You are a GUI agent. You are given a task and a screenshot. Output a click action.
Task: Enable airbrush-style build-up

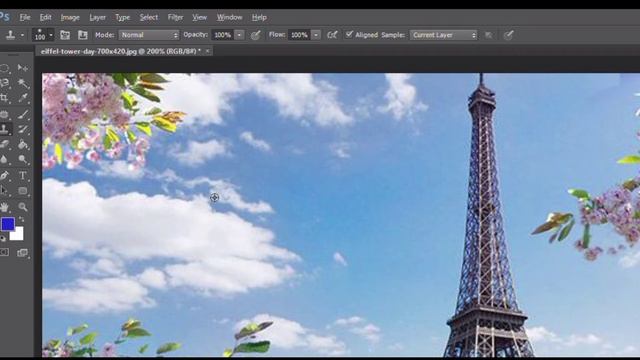332,35
